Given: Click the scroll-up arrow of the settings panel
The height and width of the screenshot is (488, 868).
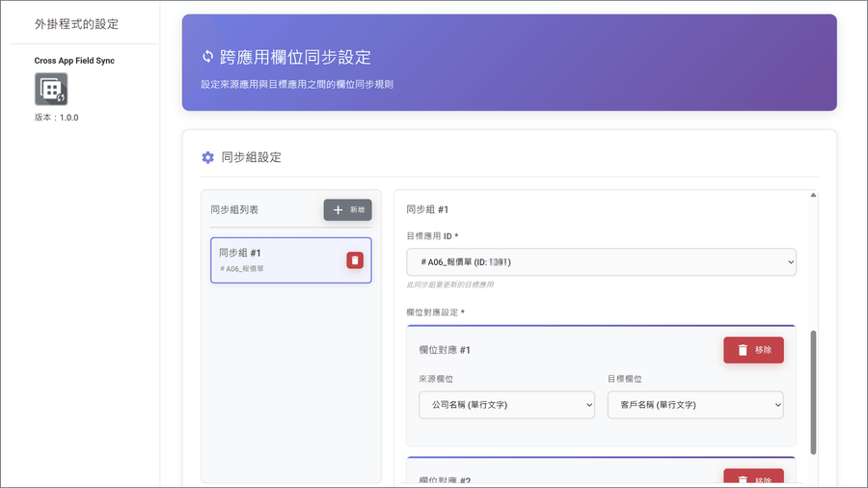Looking at the screenshot, I should pyautogui.click(x=813, y=195).
